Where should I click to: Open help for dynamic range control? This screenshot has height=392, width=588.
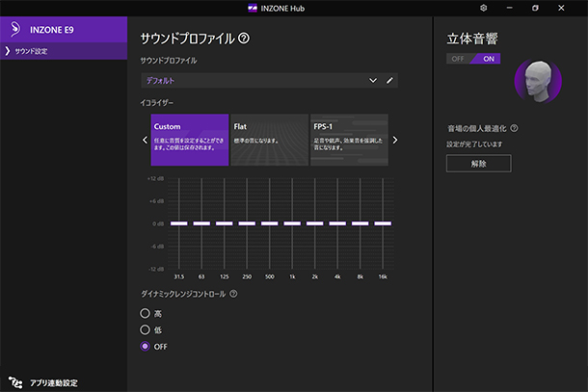(x=233, y=294)
